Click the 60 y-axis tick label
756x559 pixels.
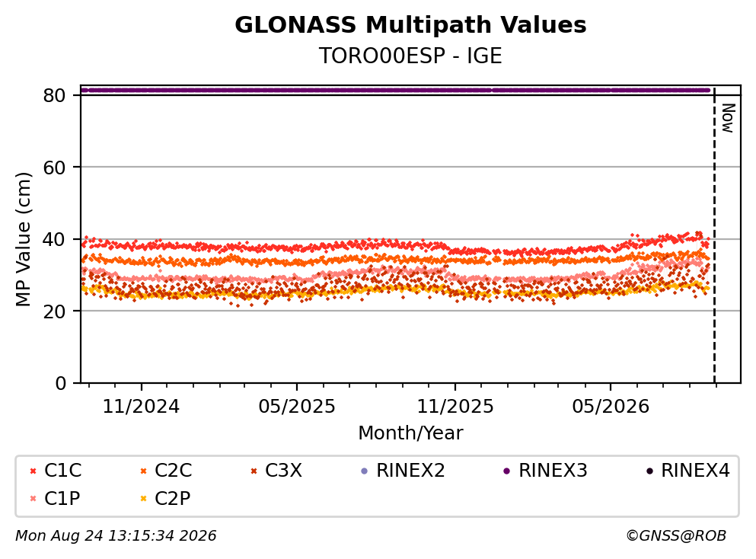pos(54,168)
